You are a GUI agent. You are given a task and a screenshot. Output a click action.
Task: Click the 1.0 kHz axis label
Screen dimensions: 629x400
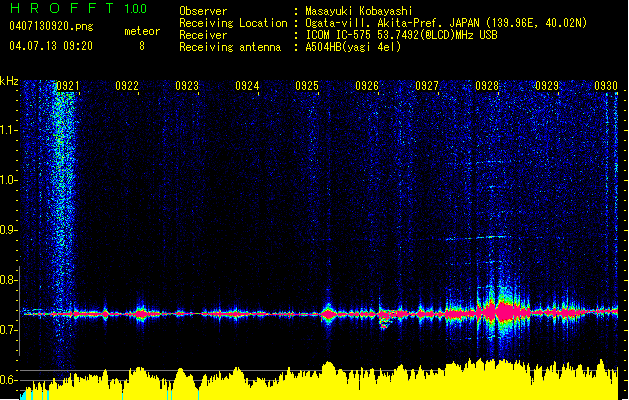point(8,180)
